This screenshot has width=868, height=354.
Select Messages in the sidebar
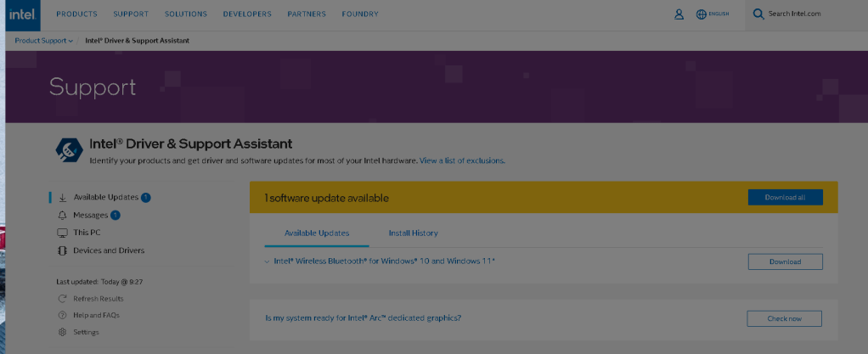(90, 215)
